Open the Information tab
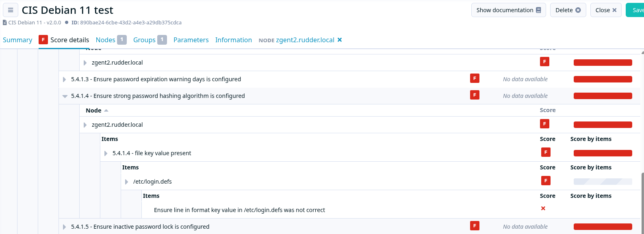The width and height of the screenshot is (644, 234). 234,40
